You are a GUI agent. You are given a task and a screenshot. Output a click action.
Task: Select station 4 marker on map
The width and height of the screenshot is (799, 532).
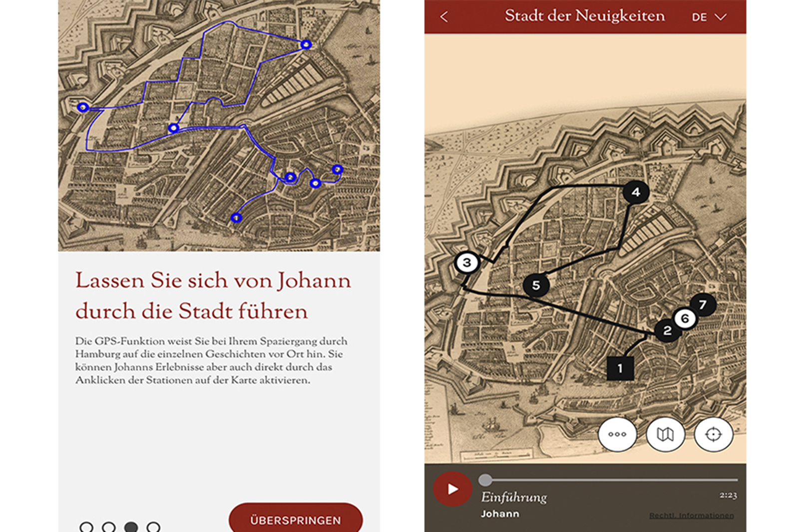click(x=636, y=192)
